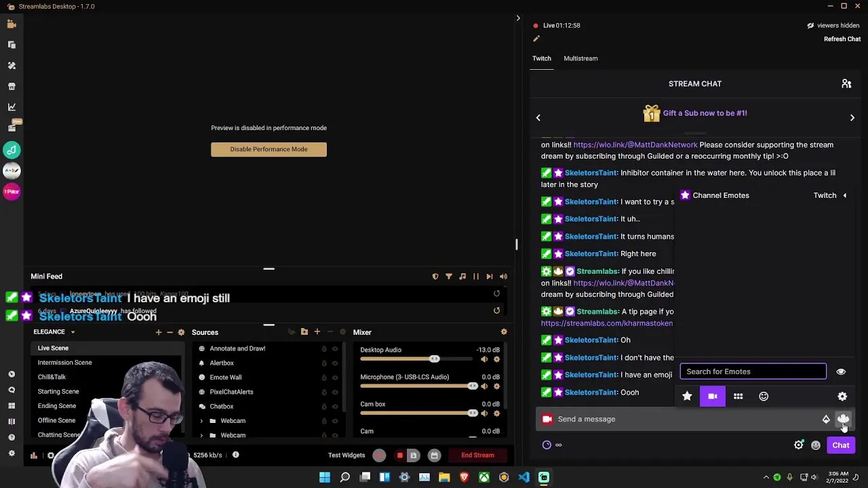Image resolution: width=868 pixels, height=488 pixels.
Task: Mute the Microphone audio source
Action: [484, 386]
